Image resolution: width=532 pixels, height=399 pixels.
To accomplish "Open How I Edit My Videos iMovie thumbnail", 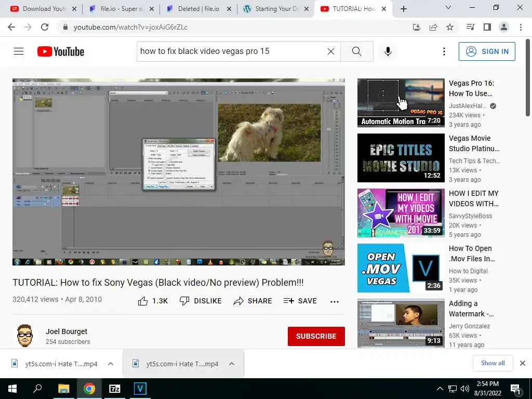I will [x=401, y=212].
